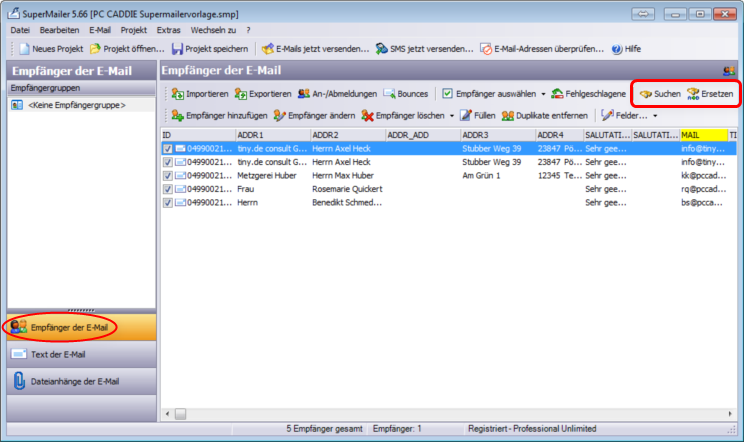
Task: Click the Importieren toolbar icon
Action: point(176,93)
